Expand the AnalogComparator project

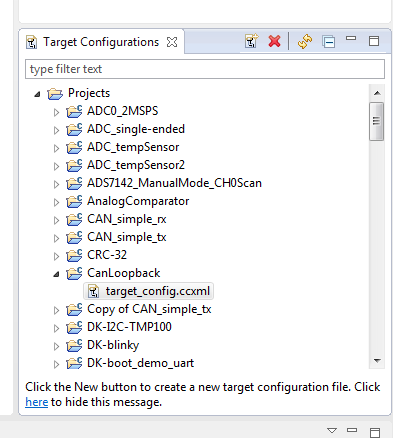[x=56, y=202]
